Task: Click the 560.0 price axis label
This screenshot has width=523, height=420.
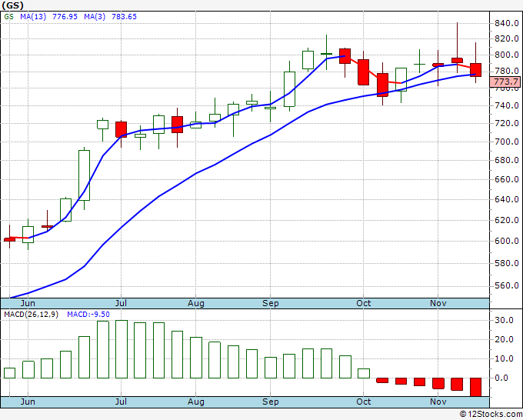Action: pyautogui.click(x=507, y=286)
